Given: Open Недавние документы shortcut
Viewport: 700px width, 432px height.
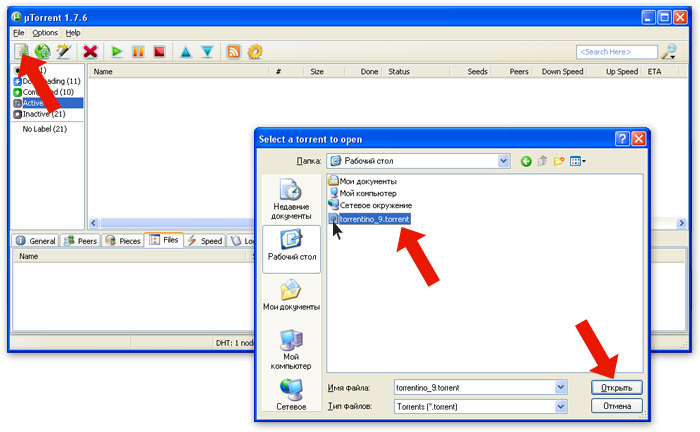Looking at the screenshot, I should pyautogui.click(x=291, y=199).
